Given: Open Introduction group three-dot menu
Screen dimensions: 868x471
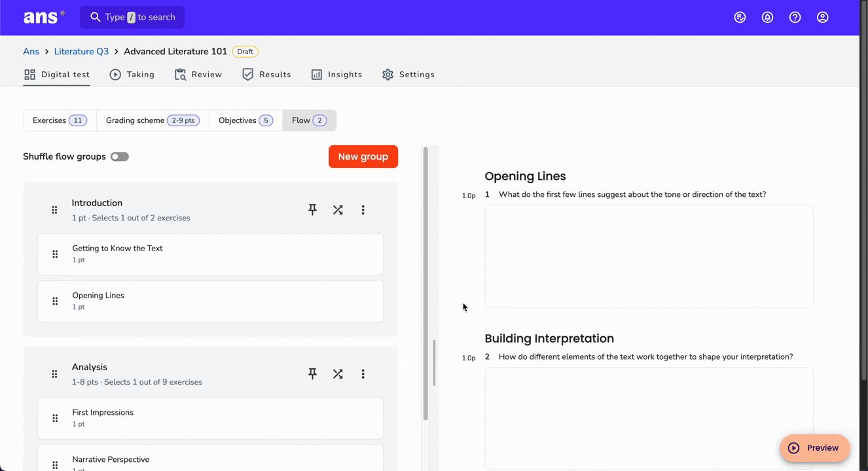Looking at the screenshot, I should tap(363, 210).
